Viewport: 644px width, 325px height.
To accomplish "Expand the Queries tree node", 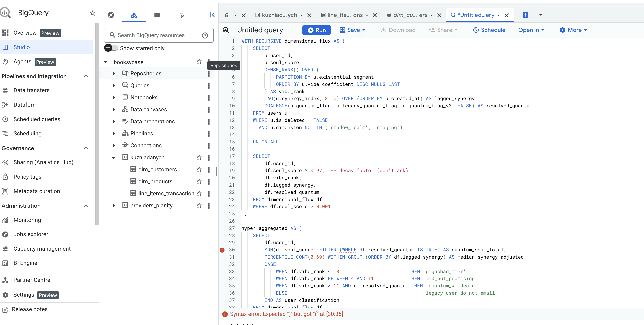I will click(114, 86).
